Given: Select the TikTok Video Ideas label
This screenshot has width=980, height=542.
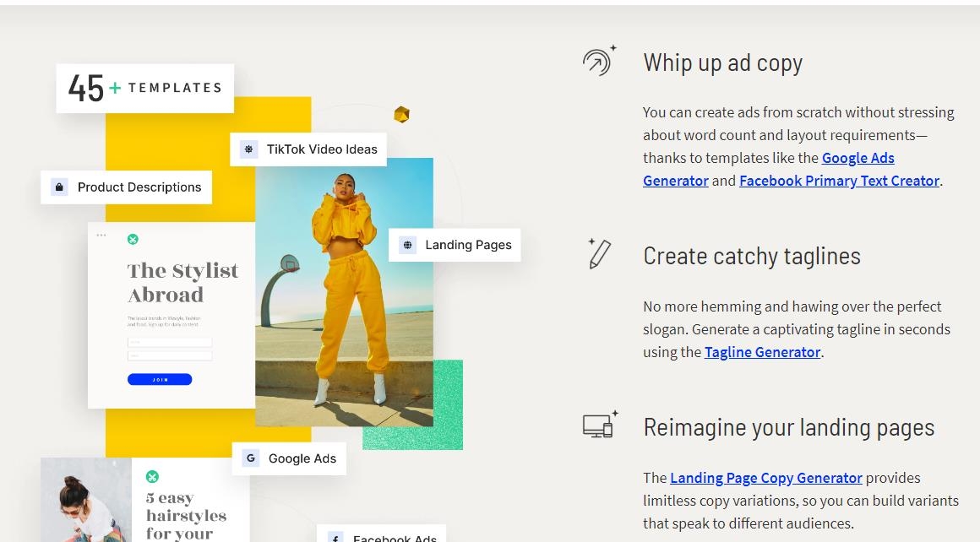Looking at the screenshot, I should click(x=322, y=149).
